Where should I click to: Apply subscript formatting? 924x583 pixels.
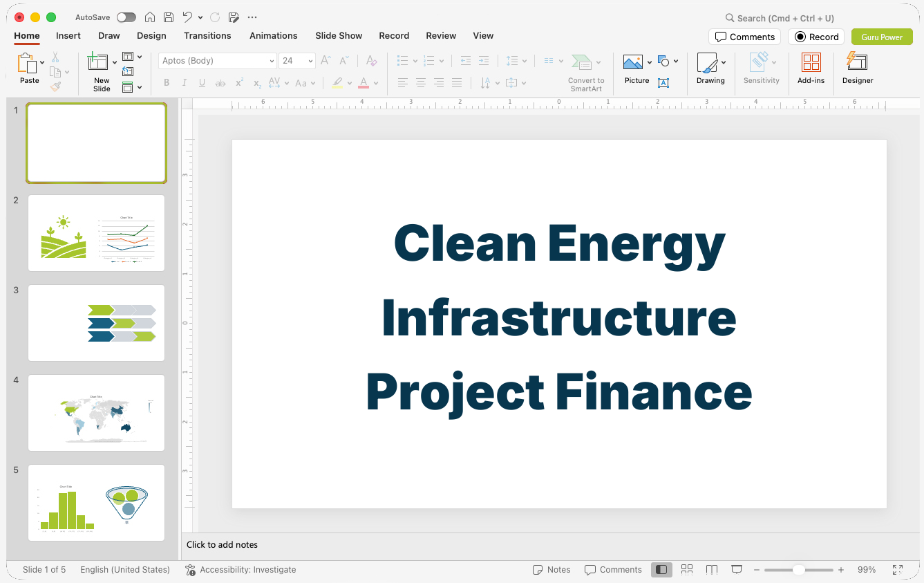[x=257, y=83]
